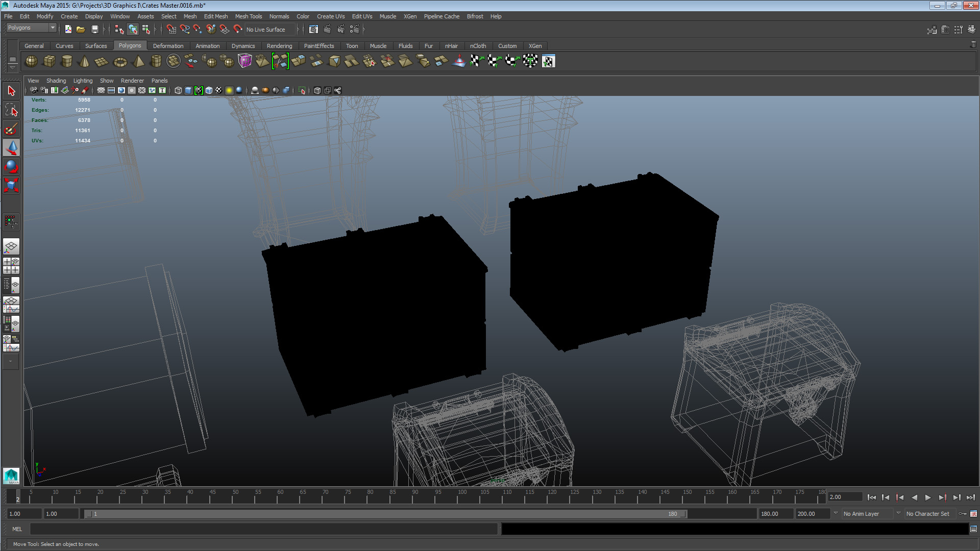Screen dimensions: 980x551
Task: Go to start of playback range
Action: click(x=871, y=497)
